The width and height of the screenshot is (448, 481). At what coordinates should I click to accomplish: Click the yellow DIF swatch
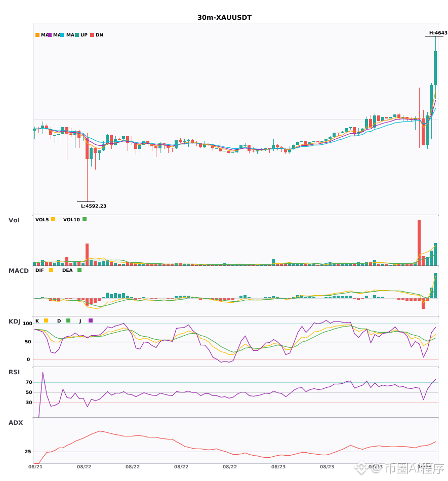[51, 270]
